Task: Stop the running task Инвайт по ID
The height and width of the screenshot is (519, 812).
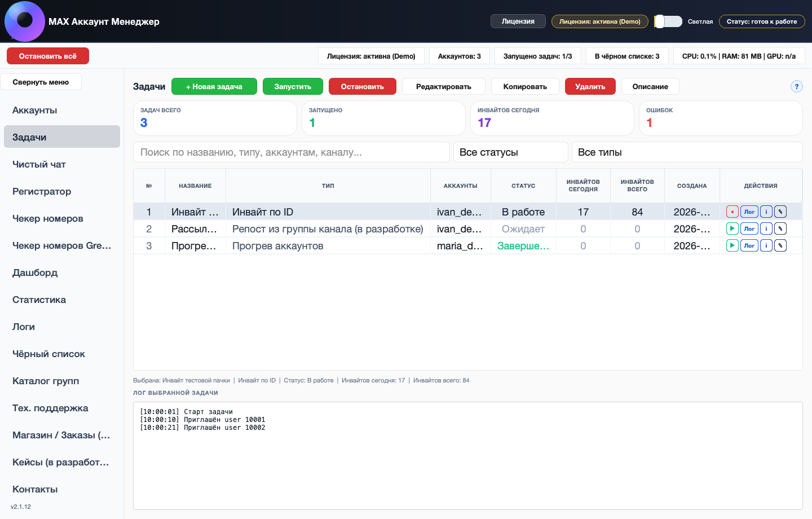Action: tap(732, 212)
